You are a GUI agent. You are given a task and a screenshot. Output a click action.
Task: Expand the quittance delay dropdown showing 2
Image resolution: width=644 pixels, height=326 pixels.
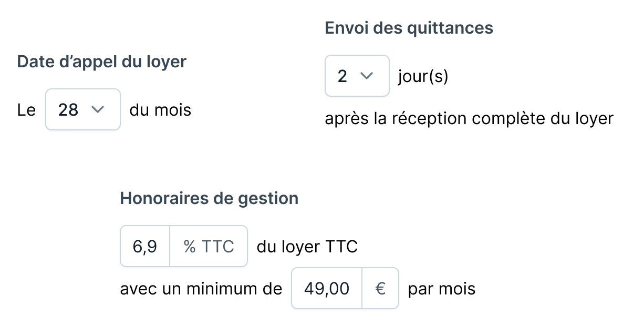tap(357, 76)
